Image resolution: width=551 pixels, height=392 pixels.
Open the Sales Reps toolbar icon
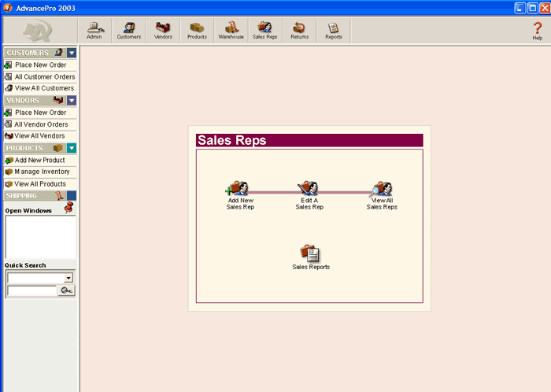(265, 31)
